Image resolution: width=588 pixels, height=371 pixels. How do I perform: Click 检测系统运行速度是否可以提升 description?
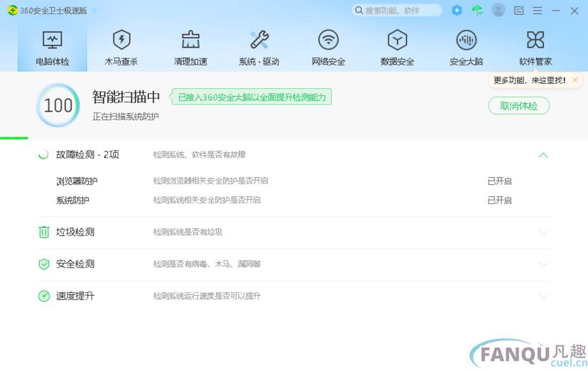(207, 296)
